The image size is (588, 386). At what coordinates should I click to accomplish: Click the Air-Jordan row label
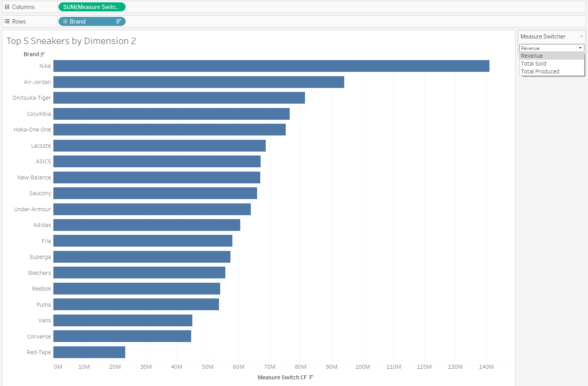[37, 82]
